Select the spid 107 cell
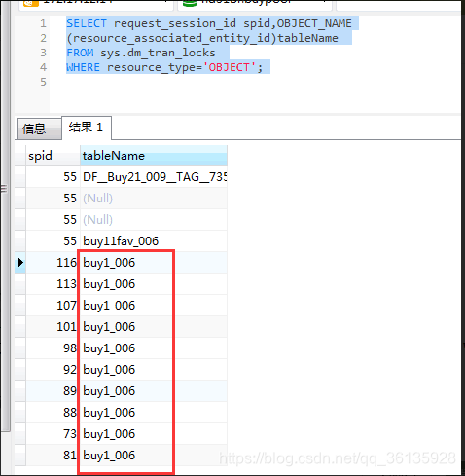 53,306
